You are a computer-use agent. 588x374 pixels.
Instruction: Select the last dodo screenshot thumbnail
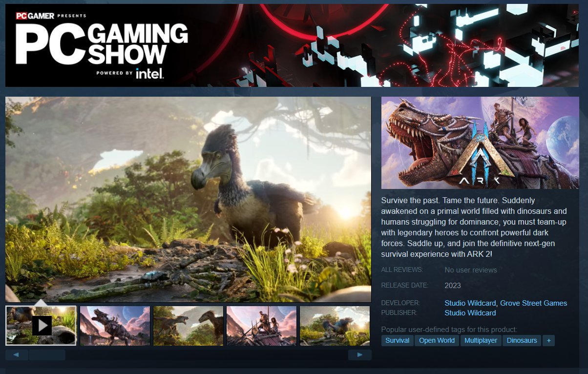[x=335, y=326]
